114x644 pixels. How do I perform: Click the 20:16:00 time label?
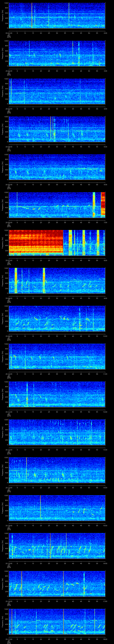coord(9,601)
